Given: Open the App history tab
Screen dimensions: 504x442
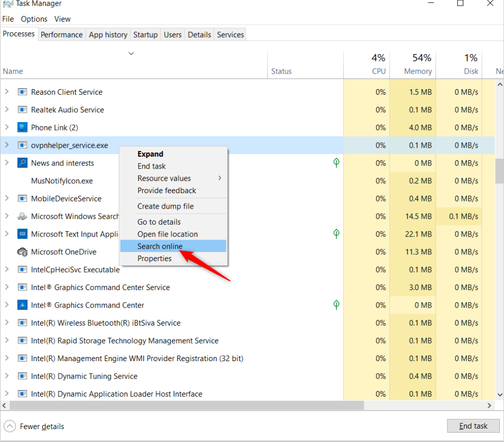Looking at the screenshot, I should pos(108,35).
